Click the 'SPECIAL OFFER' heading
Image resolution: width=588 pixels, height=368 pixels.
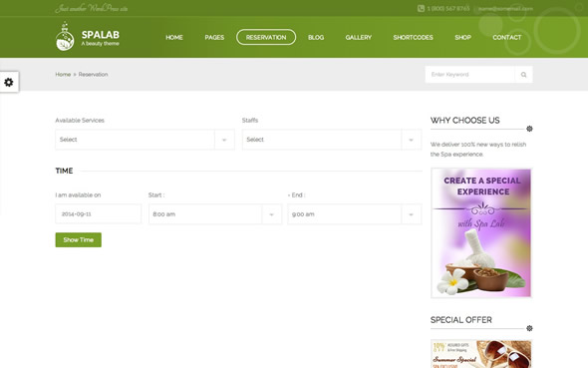(x=461, y=320)
